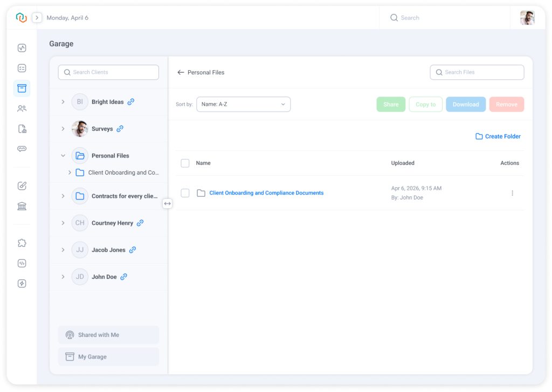The image size is (552, 392).
Task: Click the link icon beside Courtney Henry
Action: click(140, 223)
